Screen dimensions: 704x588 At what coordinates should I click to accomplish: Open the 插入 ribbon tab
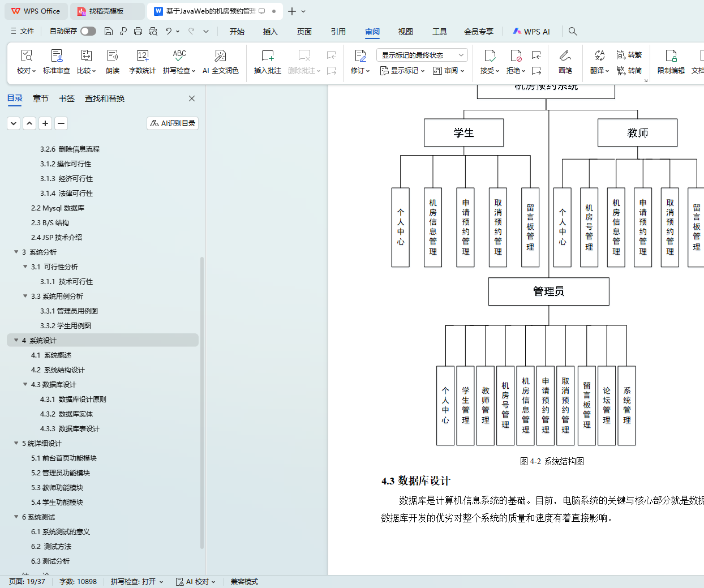point(271,32)
